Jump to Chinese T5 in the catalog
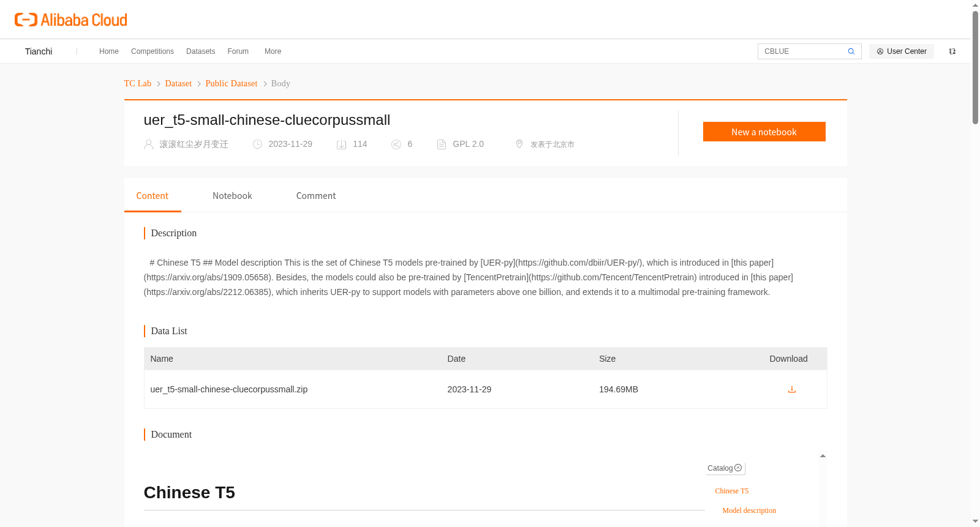Image resolution: width=980 pixels, height=527 pixels. 732,491
